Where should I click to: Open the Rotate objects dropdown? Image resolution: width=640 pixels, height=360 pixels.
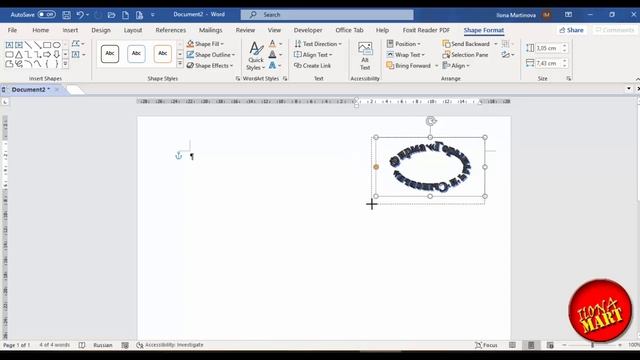click(x=508, y=55)
